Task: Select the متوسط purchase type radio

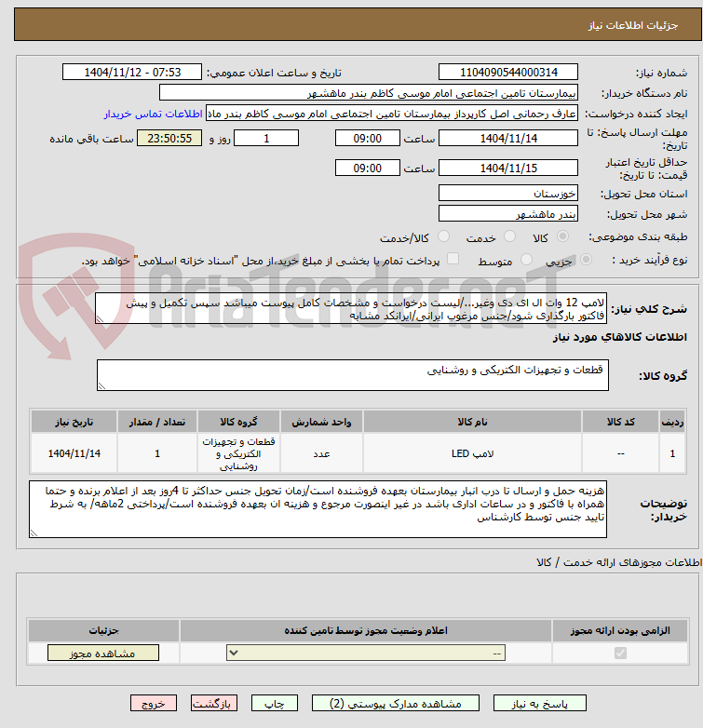Action: (526, 260)
